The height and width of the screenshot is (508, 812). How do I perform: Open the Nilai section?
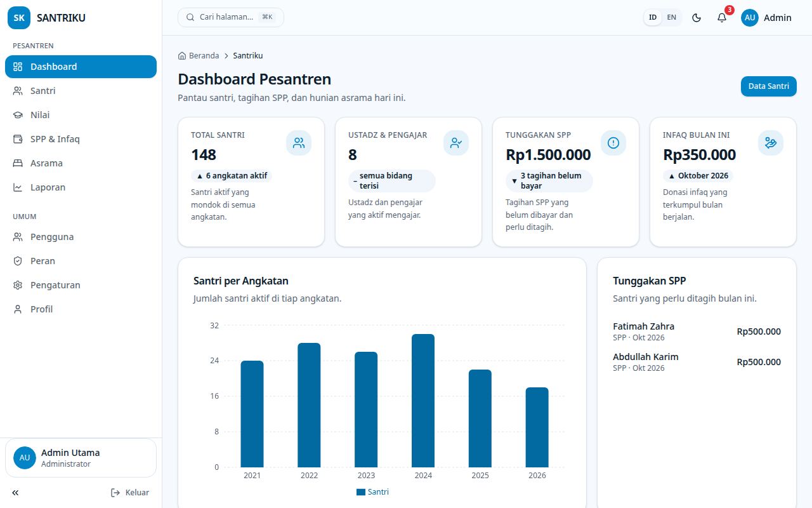[x=81, y=115]
